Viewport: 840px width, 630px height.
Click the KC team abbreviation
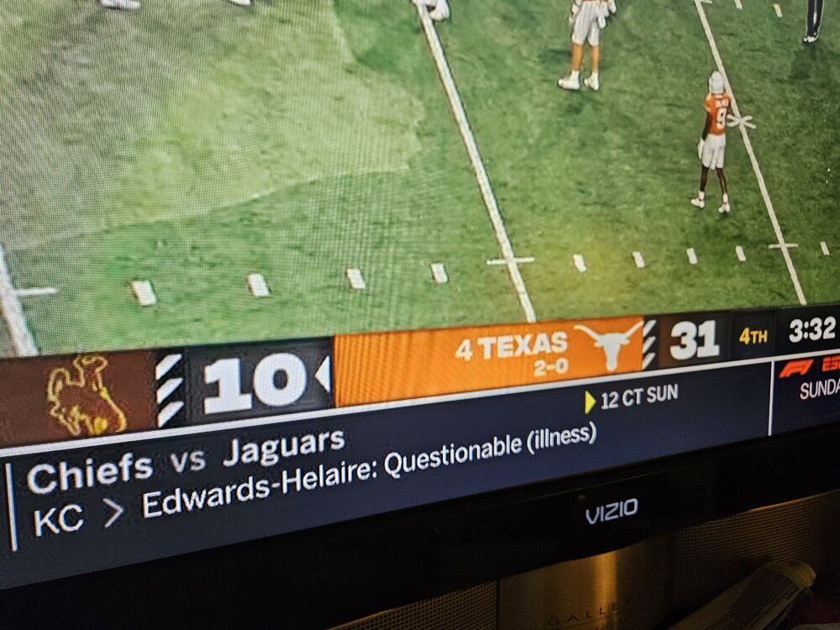point(58,520)
